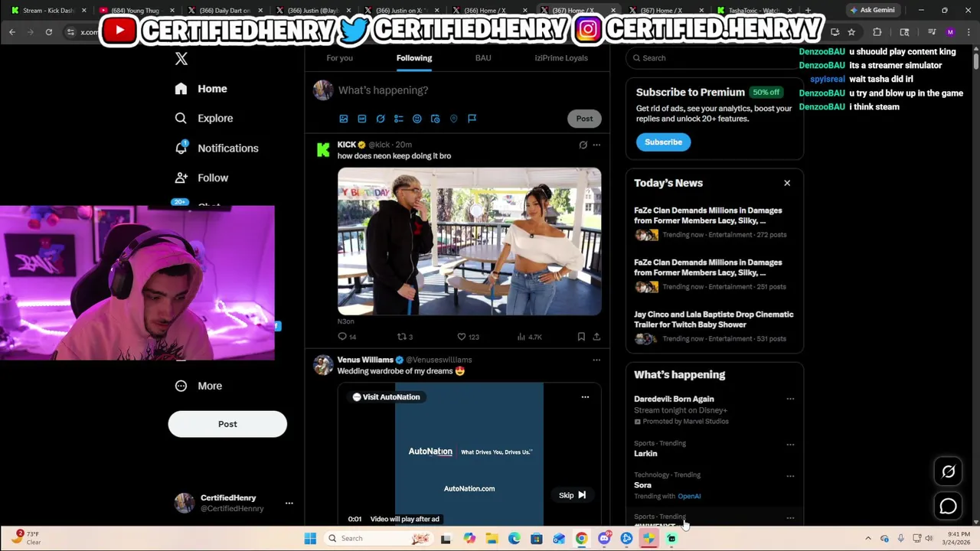This screenshot has width=980, height=551.
Task: Click the X Search field
Action: coord(714,58)
